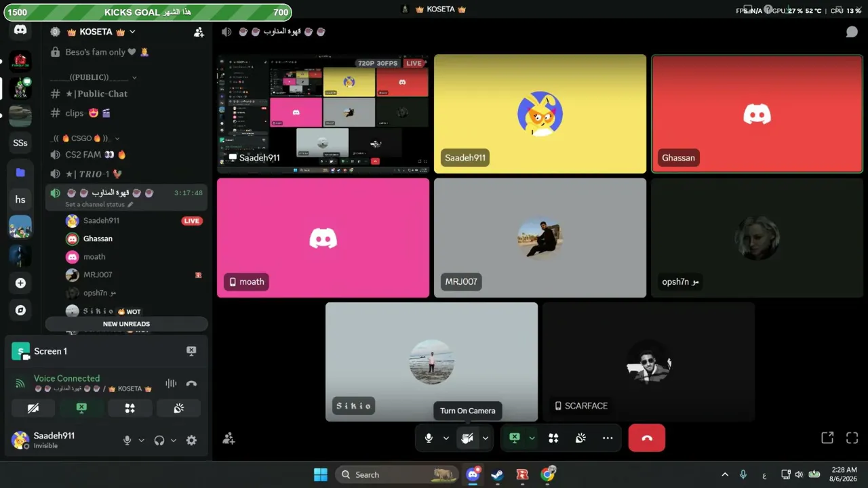This screenshot has height=488, width=868.
Task: Mute microphone in the Saadeh911 user panel
Action: click(x=127, y=440)
